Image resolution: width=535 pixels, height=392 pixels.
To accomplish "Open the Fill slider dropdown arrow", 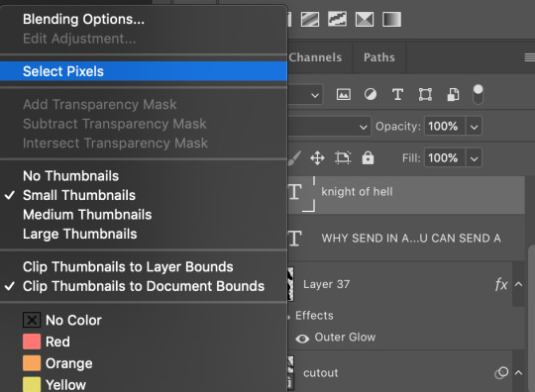I will click(474, 158).
